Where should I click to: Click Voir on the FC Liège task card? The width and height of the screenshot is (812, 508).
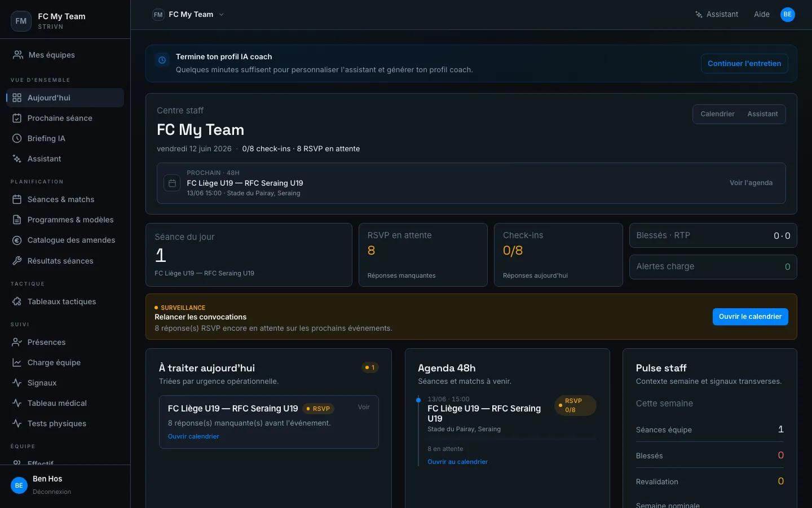tap(364, 407)
